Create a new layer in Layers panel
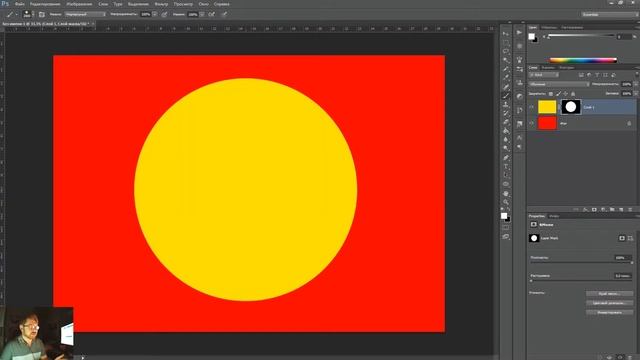 [x=621, y=209]
